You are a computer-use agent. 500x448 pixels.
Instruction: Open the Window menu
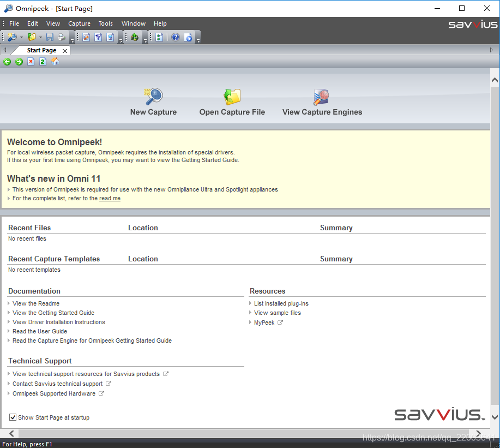(134, 23)
